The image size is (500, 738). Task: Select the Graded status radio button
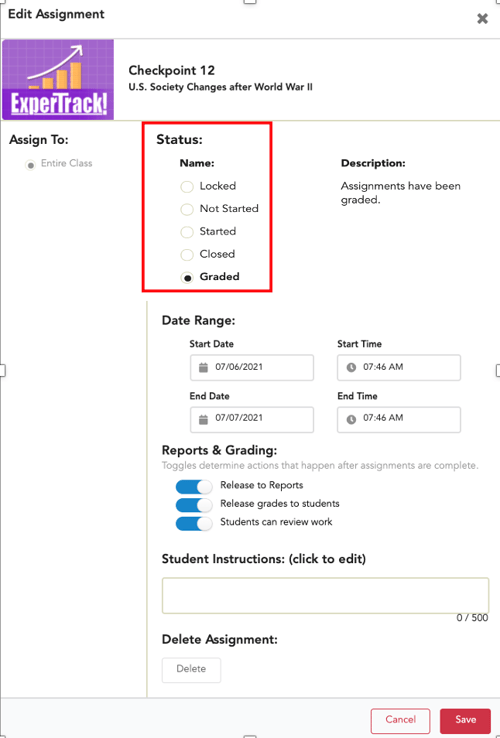pos(187,278)
